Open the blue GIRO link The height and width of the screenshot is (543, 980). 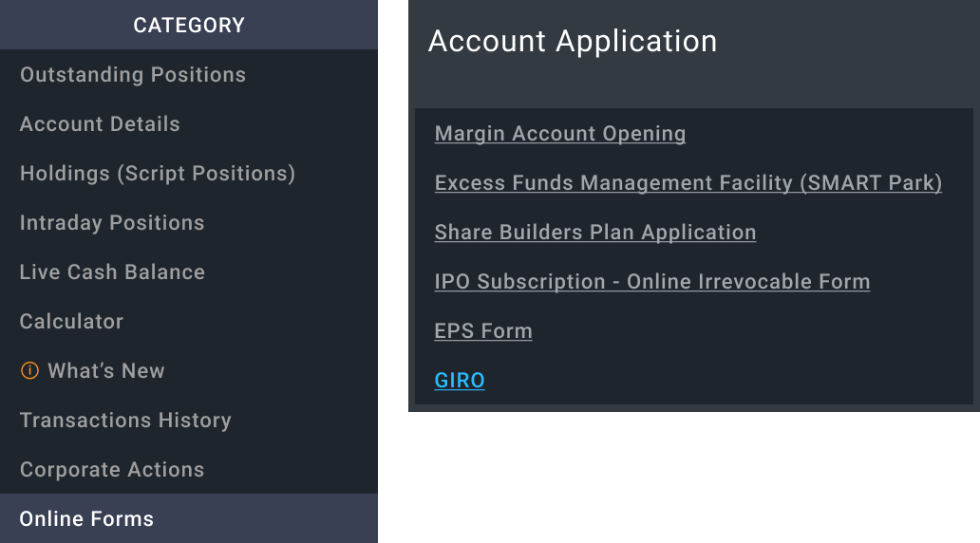pyautogui.click(x=460, y=381)
